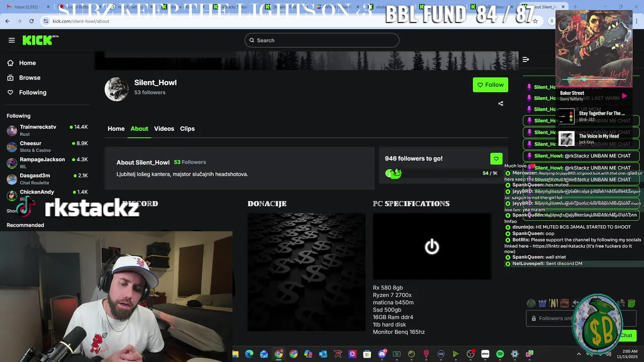Open Trainwreckstv in Following list
This screenshot has width=644, height=362.
pyautogui.click(x=47, y=130)
